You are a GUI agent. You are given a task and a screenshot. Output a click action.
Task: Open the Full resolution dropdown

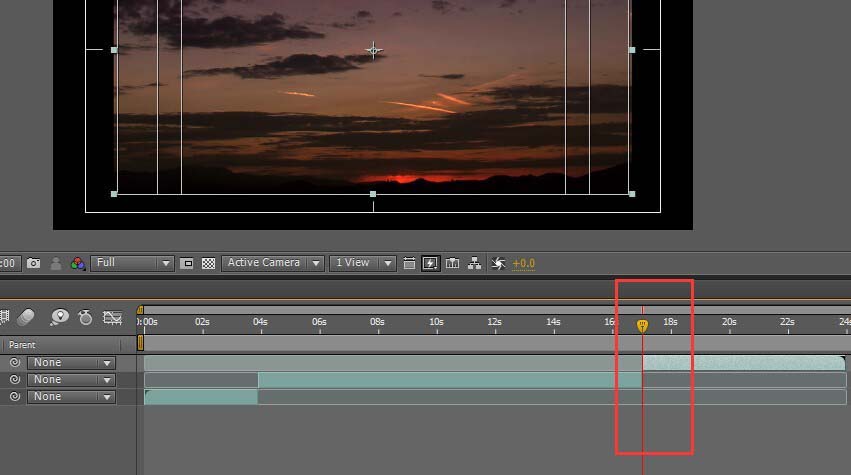[x=132, y=263]
